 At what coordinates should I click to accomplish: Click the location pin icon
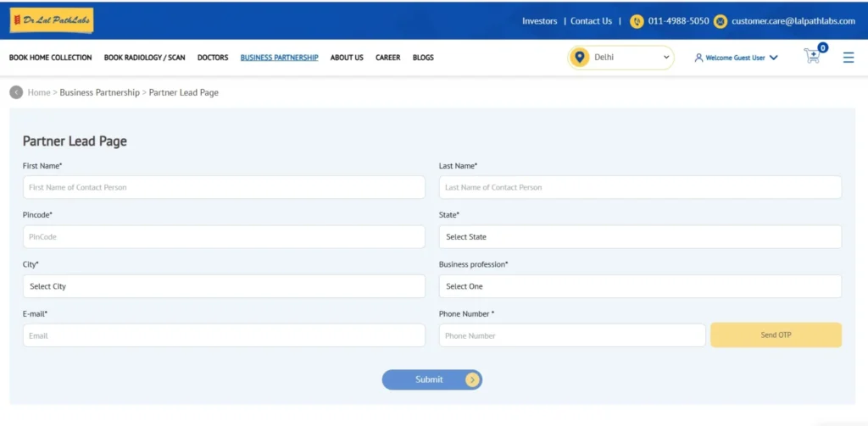[580, 58]
